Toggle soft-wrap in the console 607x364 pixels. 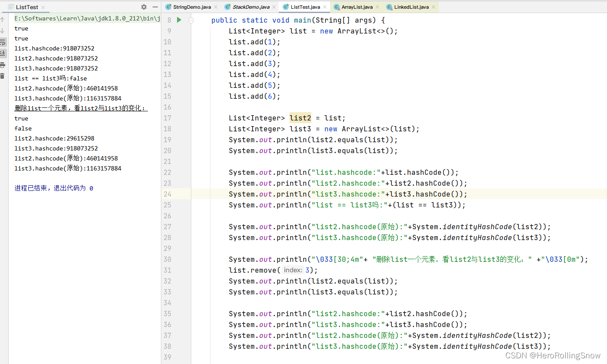coord(3,42)
